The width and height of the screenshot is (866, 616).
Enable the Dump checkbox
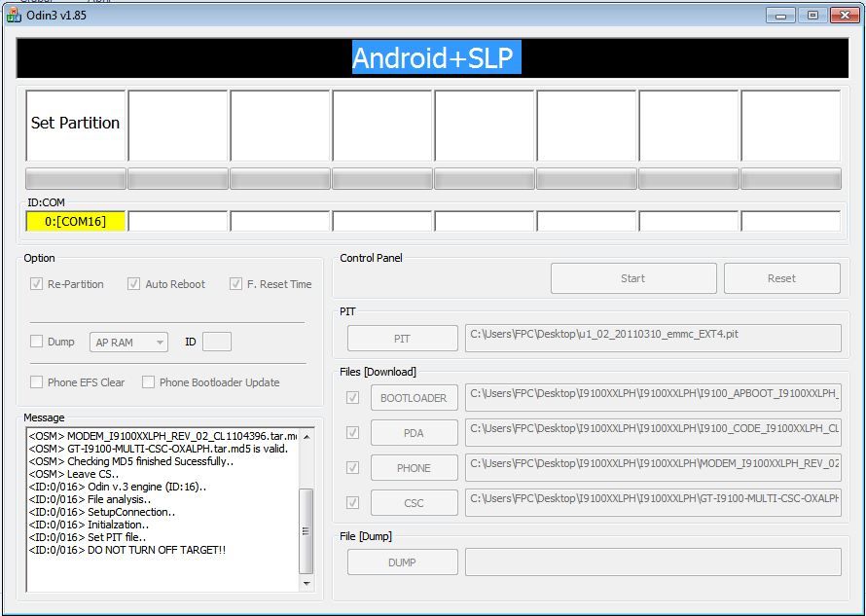tap(37, 342)
